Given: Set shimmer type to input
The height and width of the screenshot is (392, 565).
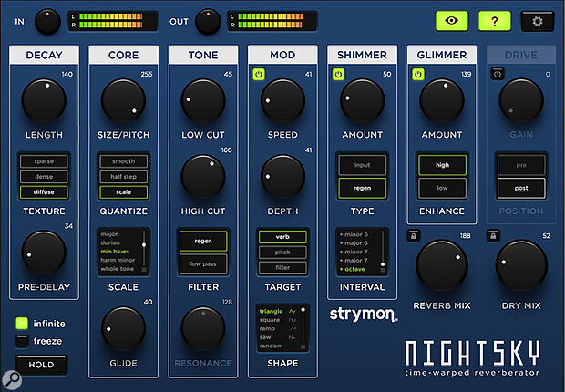Looking at the screenshot, I should tap(362, 165).
